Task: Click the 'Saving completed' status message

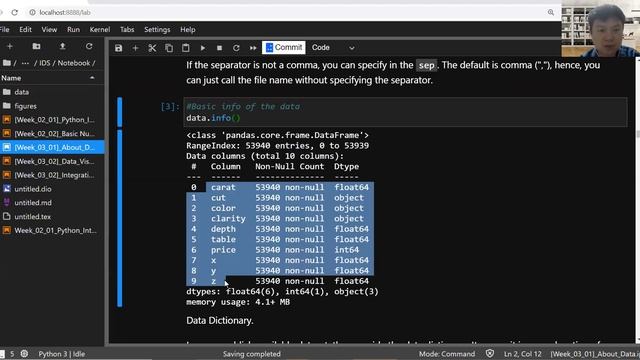Action: pos(251,354)
